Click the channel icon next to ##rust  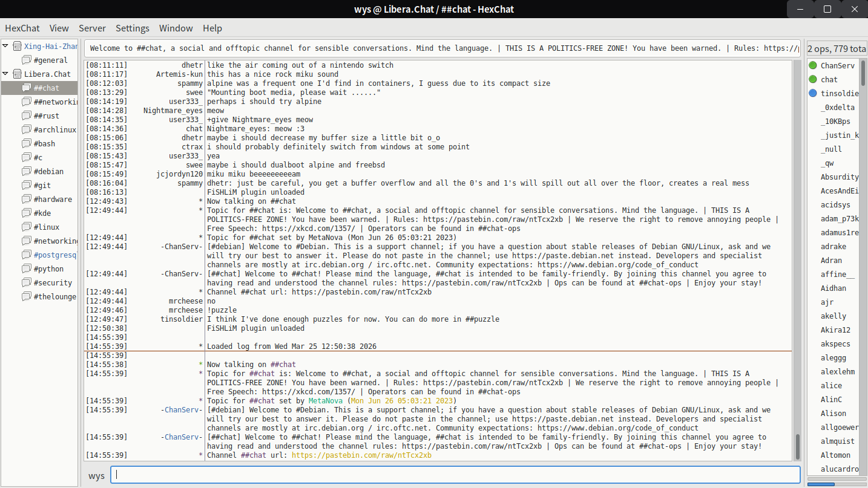tap(26, 115)
